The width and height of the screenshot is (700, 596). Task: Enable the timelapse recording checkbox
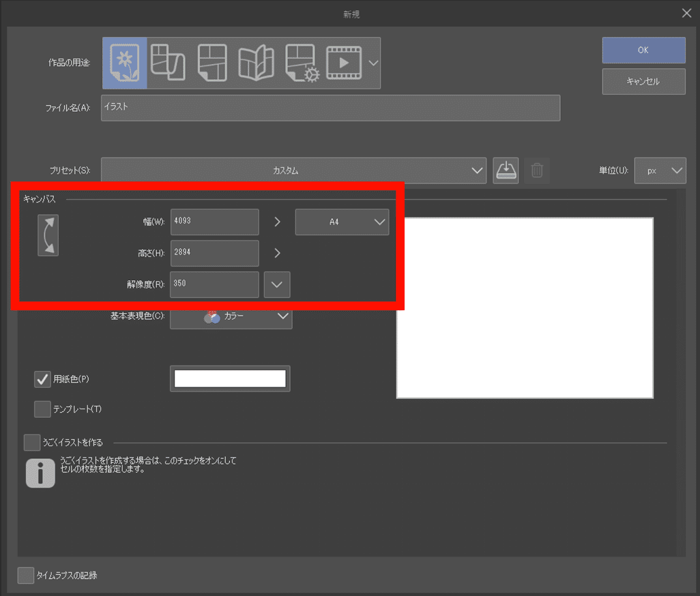pyautogui.click(x=26, y=576)
